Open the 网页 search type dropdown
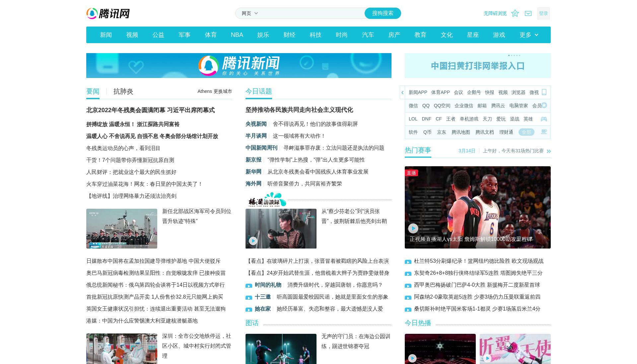The image size is (637, 364). [249, 13]
